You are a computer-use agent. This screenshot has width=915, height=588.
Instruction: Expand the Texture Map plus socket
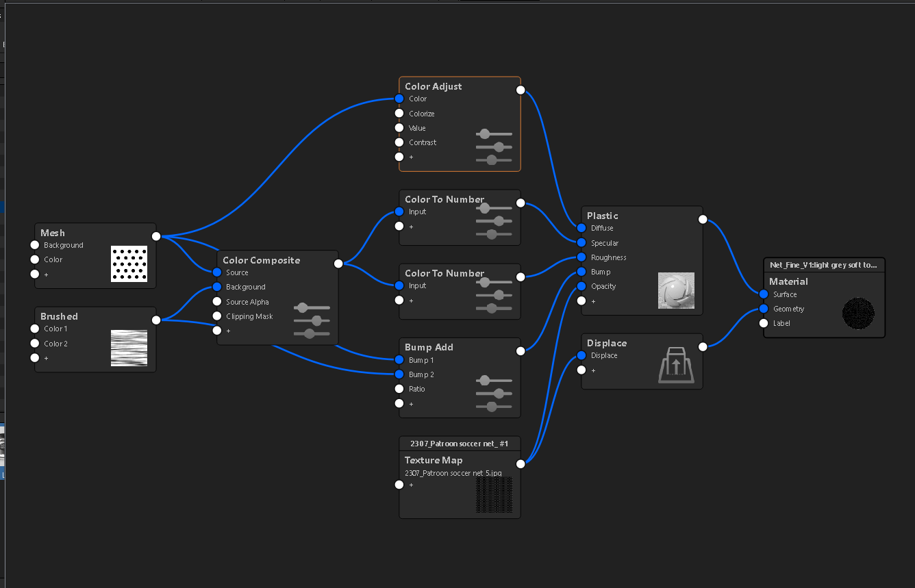[x=399, y=485]
